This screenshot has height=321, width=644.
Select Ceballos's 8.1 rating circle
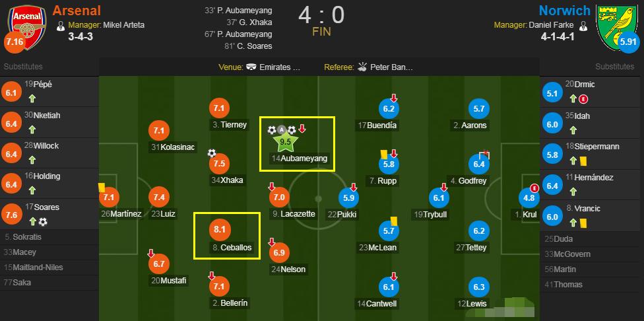point(220,231)
